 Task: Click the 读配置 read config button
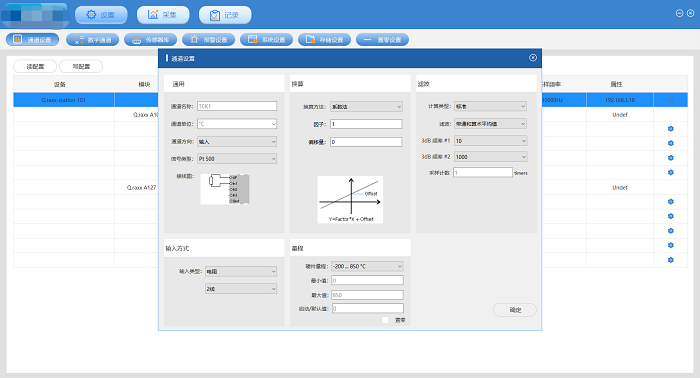coord(35,66)
